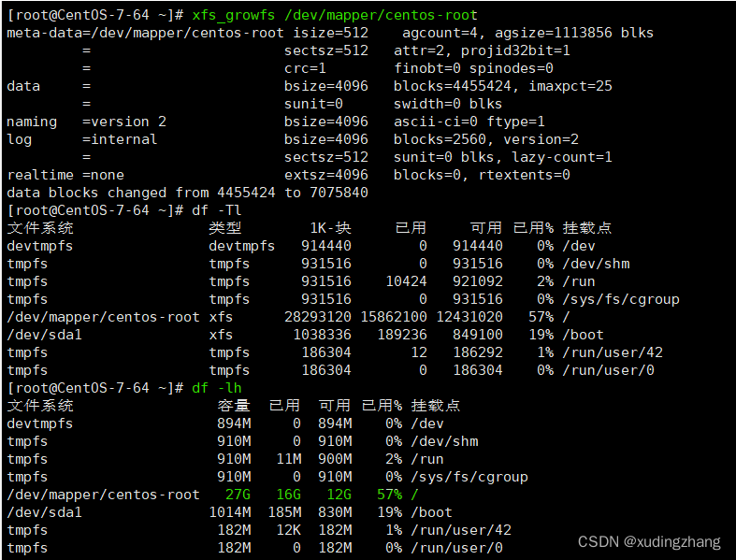Click the 类型 column header
The image size is (736, 560).
224,228
